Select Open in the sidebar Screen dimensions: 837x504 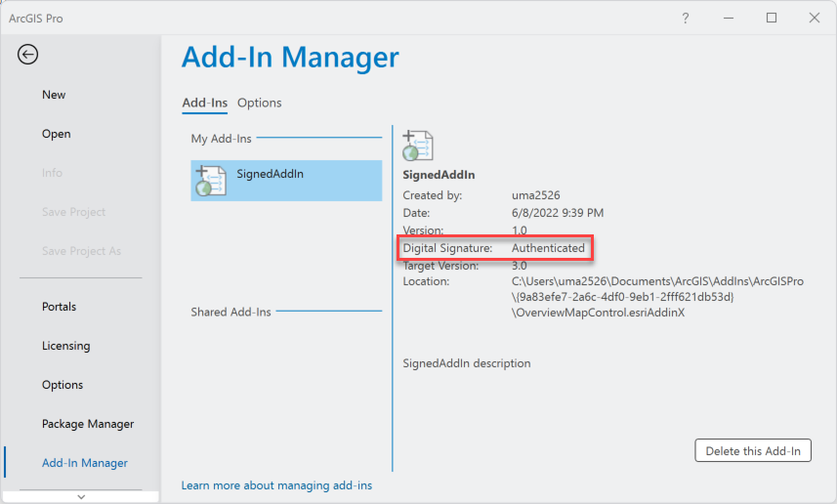coord(56,134)
